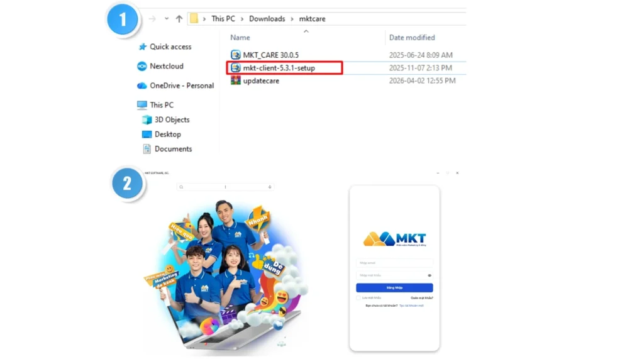Click the 3D Objects cube icon
Viewport: 644px width, 359px height.
click(147, 119)
